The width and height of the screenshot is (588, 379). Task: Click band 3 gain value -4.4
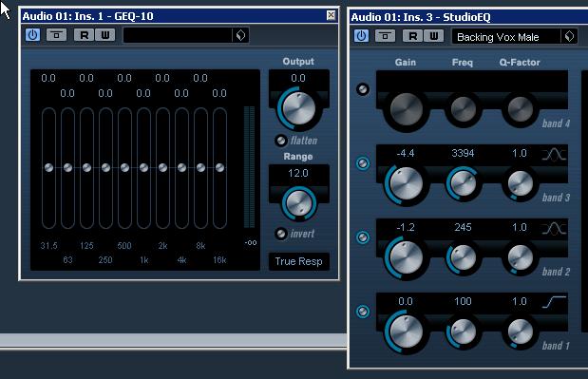pyautogui.click(x=406, y=153)
